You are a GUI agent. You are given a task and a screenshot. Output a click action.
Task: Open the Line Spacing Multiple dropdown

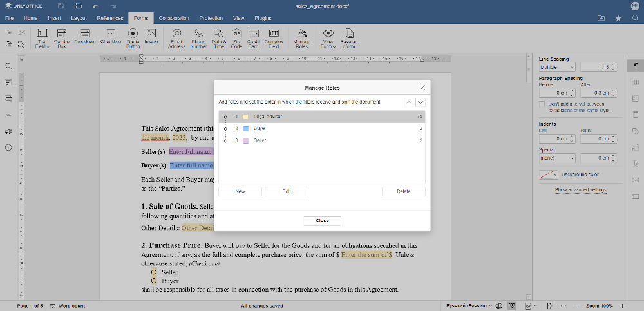click(x=557, y=67)
